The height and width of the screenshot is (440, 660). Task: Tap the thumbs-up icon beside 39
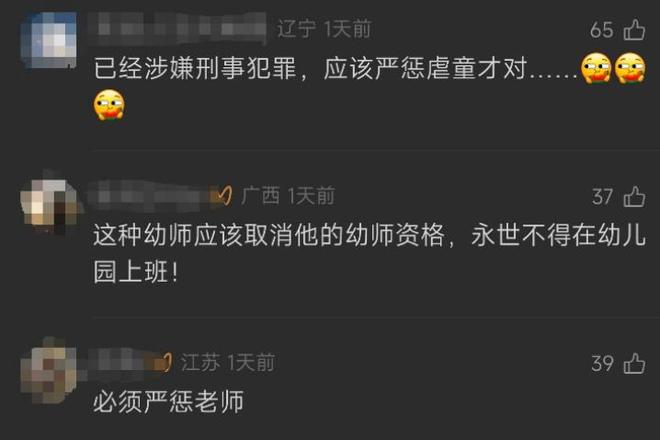[634, 363]
